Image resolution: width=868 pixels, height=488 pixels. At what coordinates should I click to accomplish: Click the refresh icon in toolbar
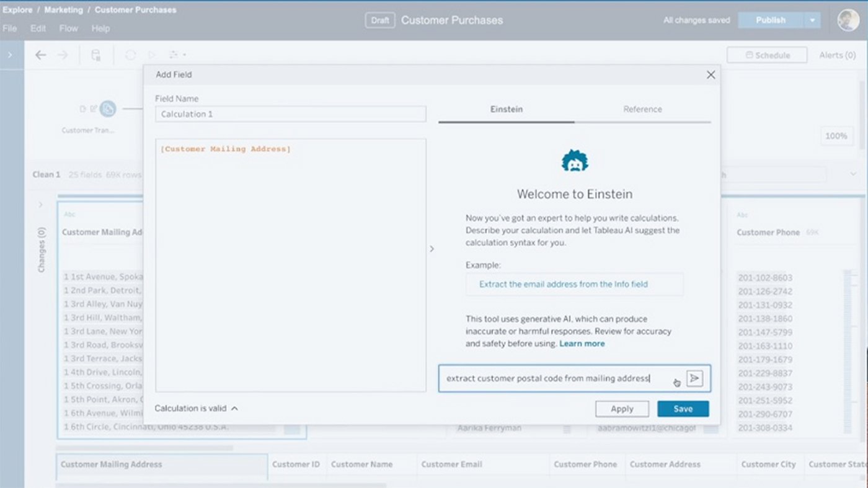[131, 55]
